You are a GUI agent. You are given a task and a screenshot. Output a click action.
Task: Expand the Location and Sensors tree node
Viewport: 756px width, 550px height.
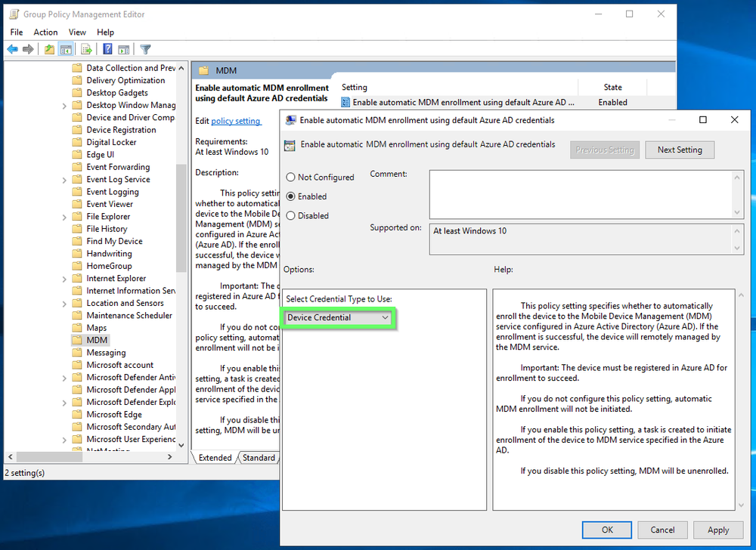(x=64, y=304)
